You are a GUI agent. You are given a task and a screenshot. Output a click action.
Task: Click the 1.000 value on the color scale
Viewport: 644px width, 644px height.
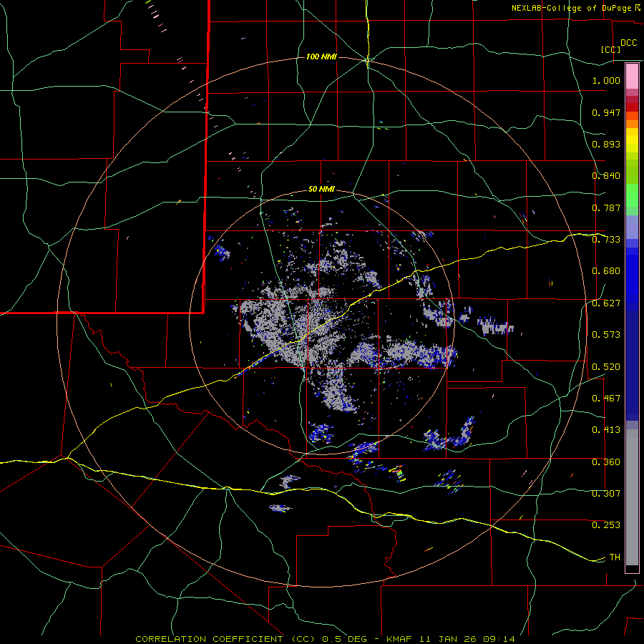coord(606,80)
